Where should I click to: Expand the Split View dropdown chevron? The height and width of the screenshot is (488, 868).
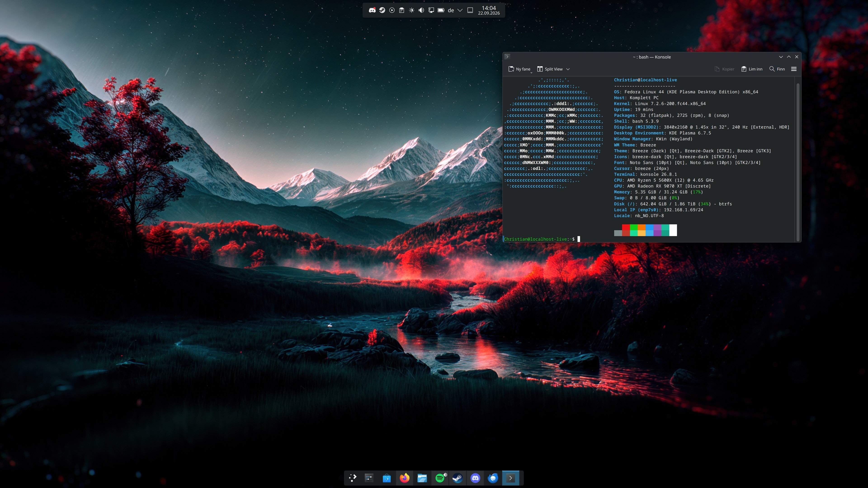(568, 69)
